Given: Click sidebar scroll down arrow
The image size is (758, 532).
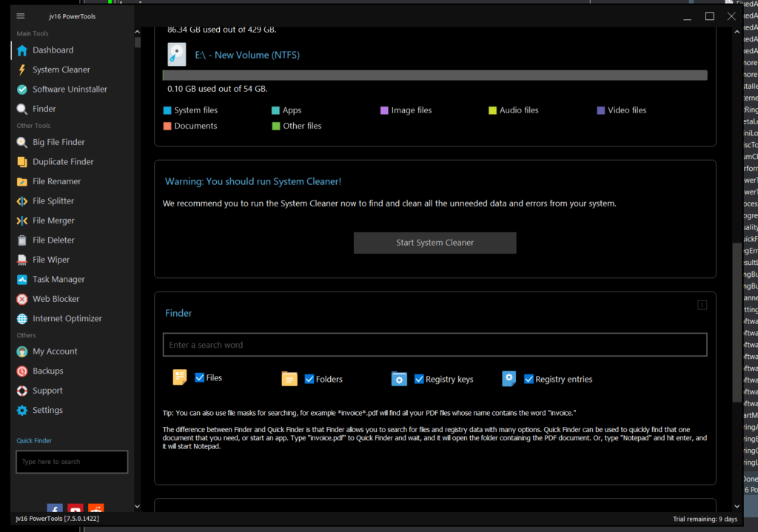Looking at the screenshot, I should coord(137,506).
